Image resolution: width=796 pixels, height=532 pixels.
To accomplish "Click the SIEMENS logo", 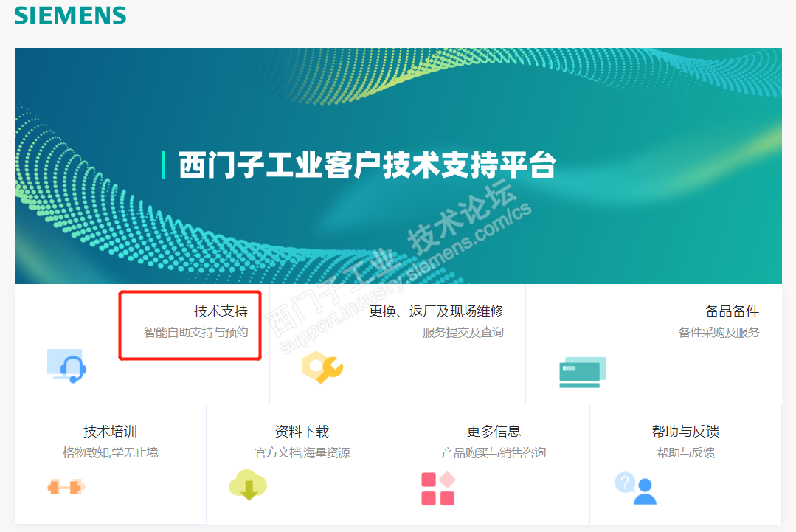I will tap(70, 15).
